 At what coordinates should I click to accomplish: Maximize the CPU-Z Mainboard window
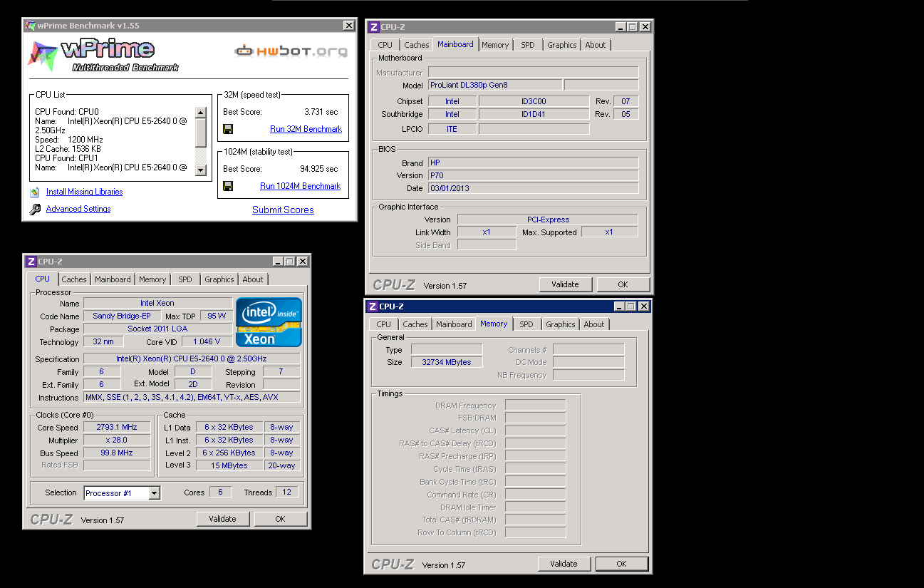tap(632, 27)
